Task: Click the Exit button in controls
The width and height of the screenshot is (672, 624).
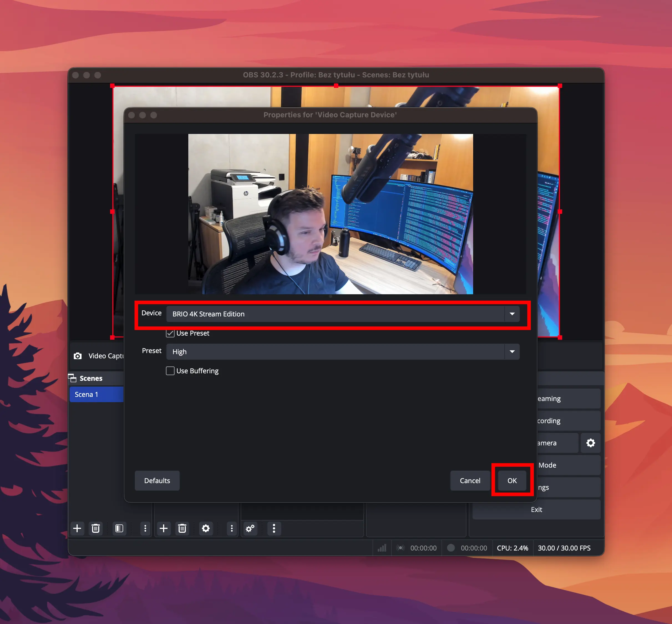Action: pyautogui.click(x=536, y=509)
